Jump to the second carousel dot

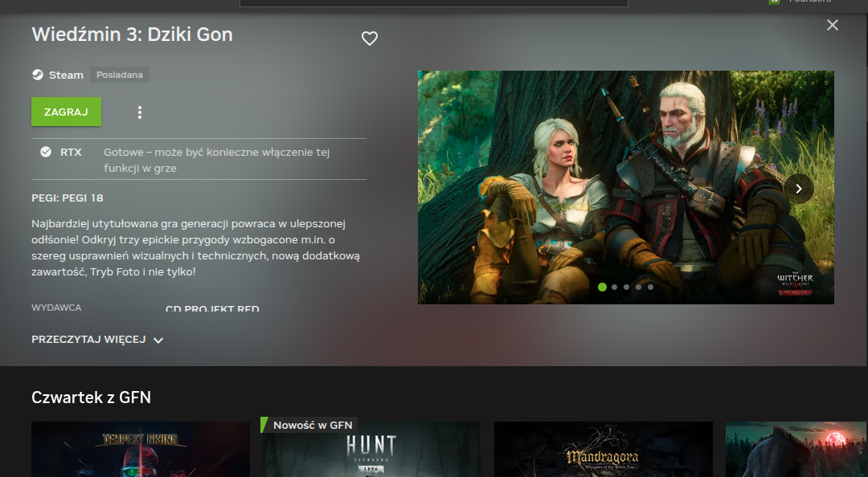[614, 287]
